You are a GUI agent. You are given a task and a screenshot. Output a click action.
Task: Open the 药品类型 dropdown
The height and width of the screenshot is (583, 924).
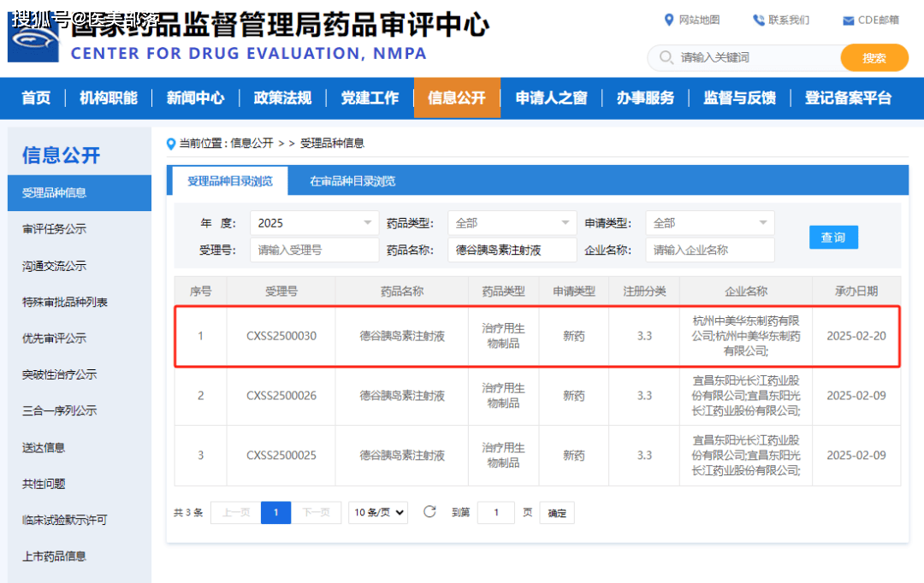click(512, 222)
